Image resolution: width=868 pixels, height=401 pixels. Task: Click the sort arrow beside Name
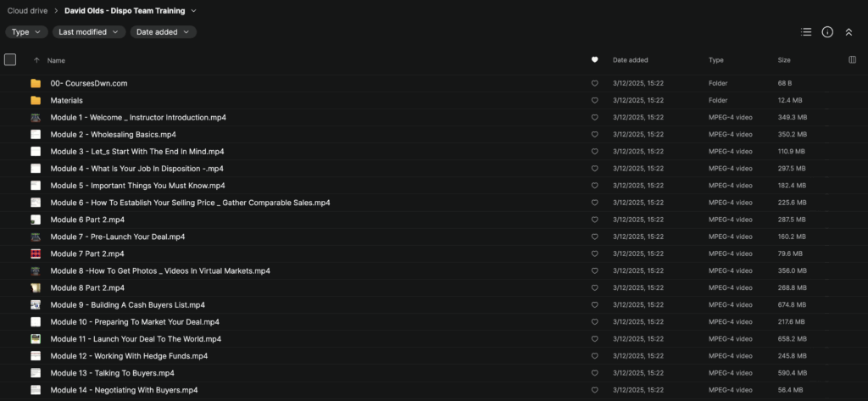tap(36, 60)
